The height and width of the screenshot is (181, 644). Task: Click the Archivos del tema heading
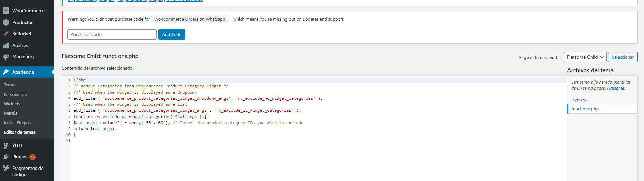tap(590, 70)
